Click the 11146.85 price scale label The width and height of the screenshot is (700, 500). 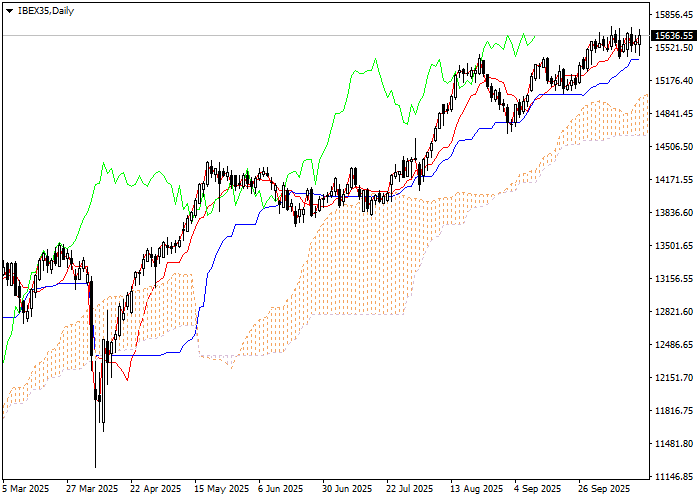click(x=672, y=476)
